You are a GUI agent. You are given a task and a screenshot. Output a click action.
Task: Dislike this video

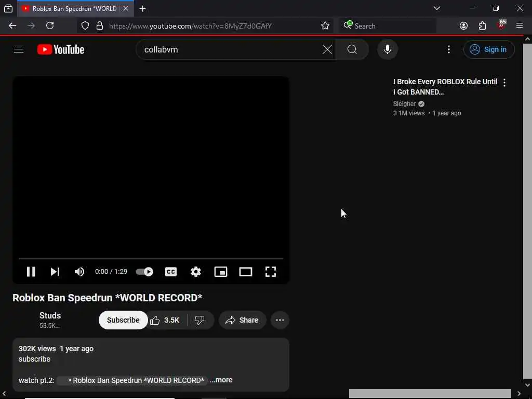click(x=200, y=320)
